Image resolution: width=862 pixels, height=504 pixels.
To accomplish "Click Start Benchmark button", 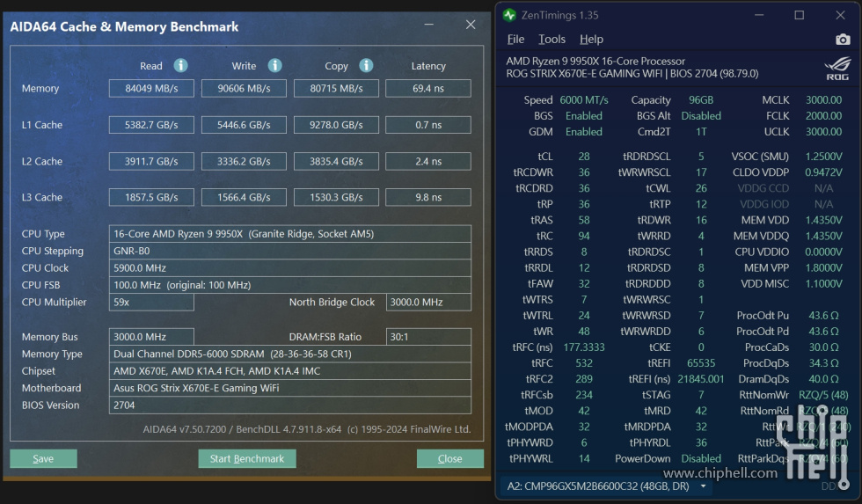I will tap(247, 458).
